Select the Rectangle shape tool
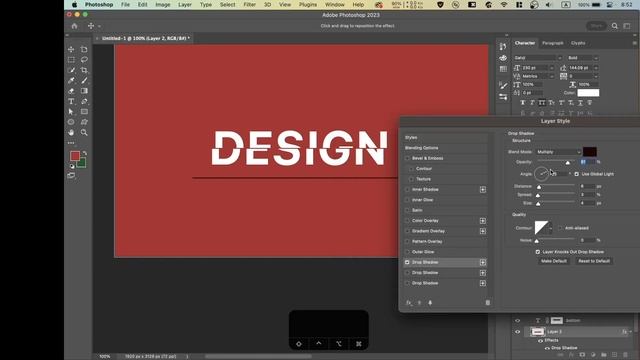This screenshot has height=360, width=640. [x=84, y=111]
